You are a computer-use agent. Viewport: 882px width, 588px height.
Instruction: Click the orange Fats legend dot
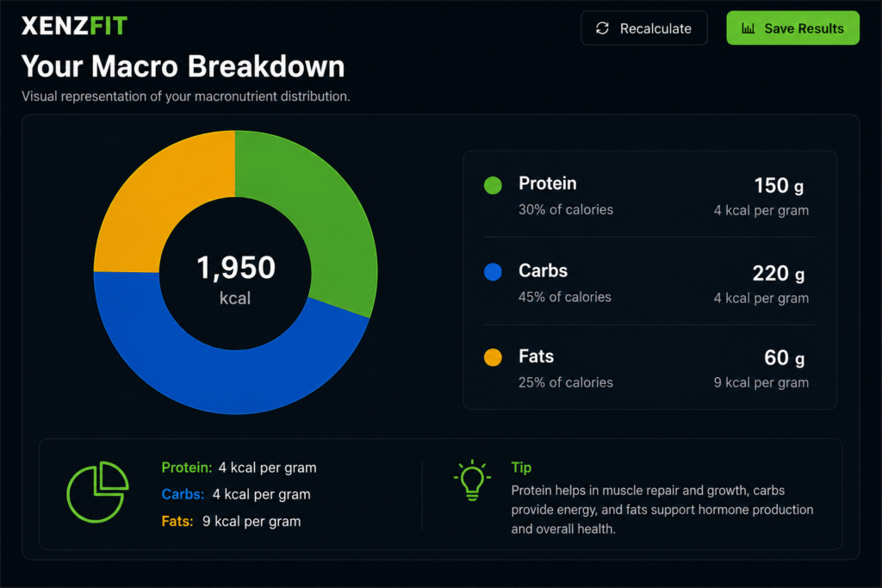(x=493, y=357)
